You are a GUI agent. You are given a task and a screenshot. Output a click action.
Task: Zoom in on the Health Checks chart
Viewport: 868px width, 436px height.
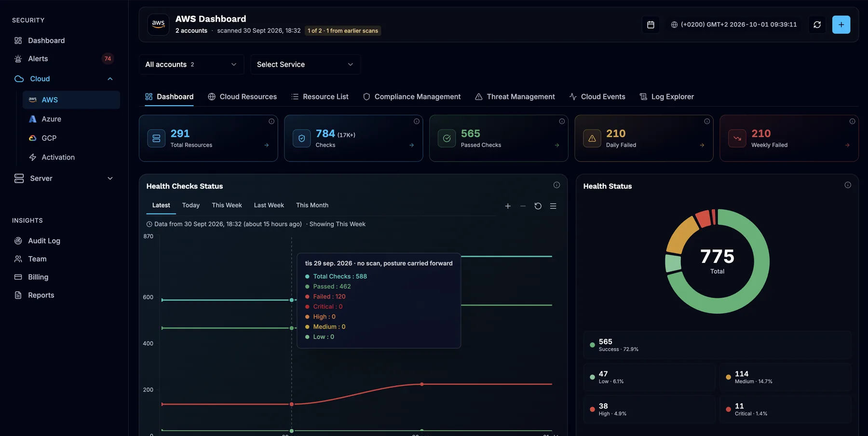508,206
